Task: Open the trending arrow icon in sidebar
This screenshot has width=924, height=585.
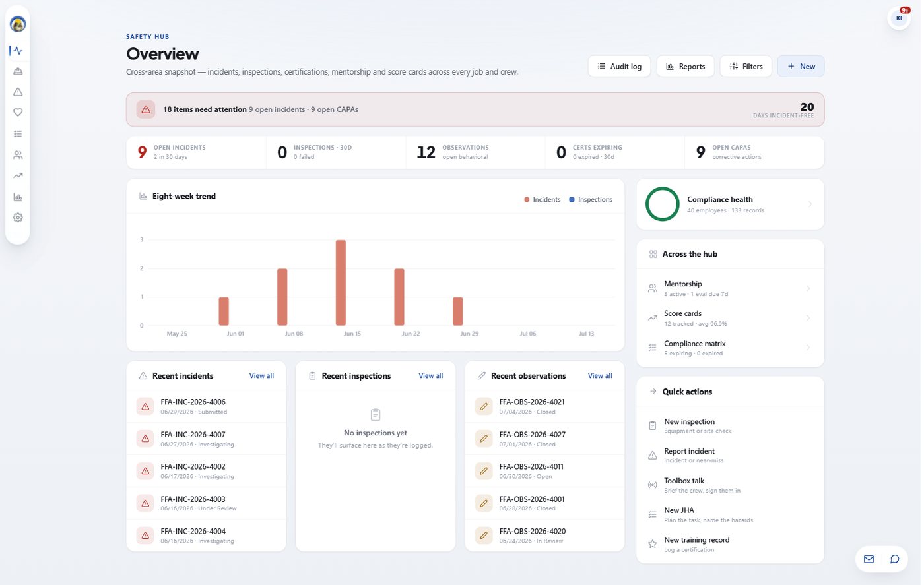Action: [18, 176]
